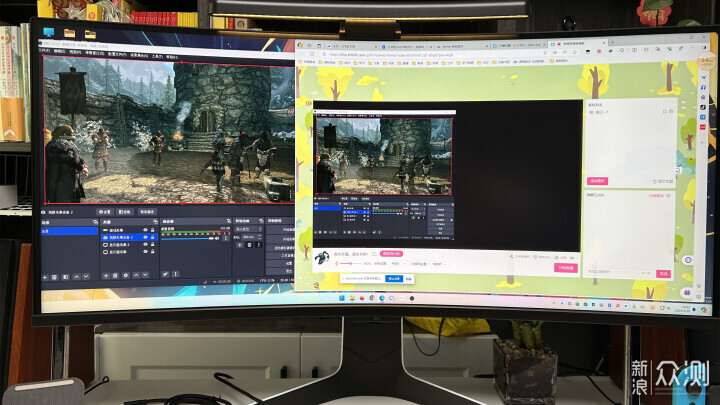
Task: Open the scene transition type dropdown
Action: 248,229
